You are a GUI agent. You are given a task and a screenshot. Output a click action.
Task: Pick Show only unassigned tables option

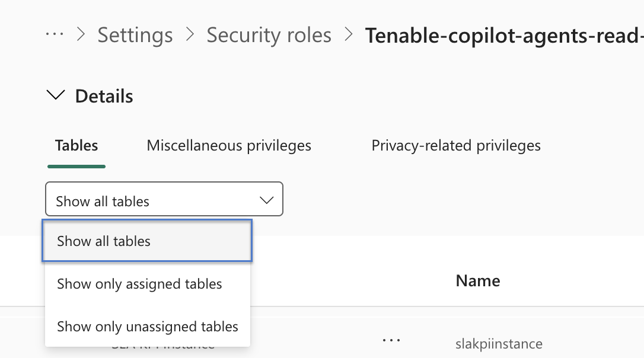[x=147, y=327]
